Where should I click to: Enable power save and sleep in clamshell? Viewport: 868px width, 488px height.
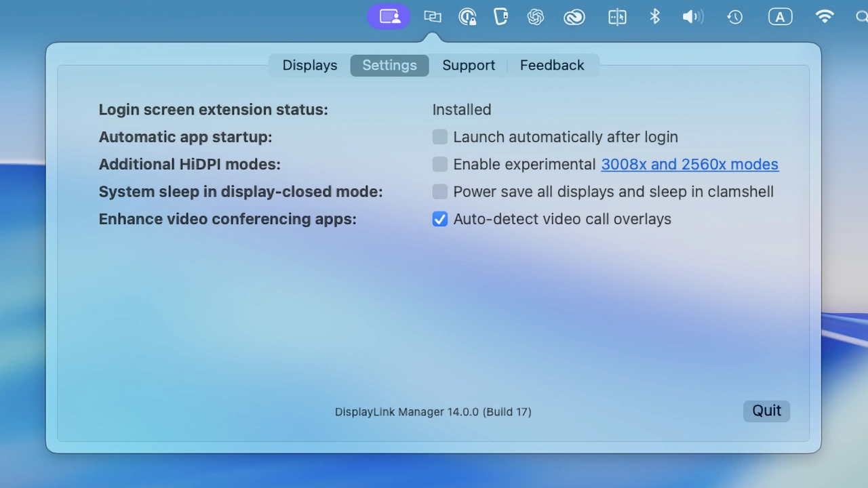coord(439,192)
